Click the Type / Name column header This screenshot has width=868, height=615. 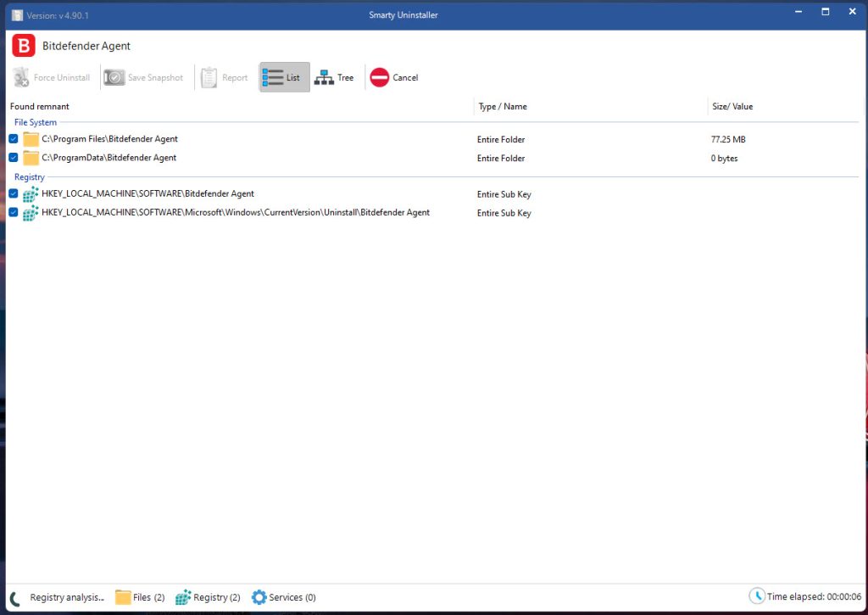(x=503, y=106)
